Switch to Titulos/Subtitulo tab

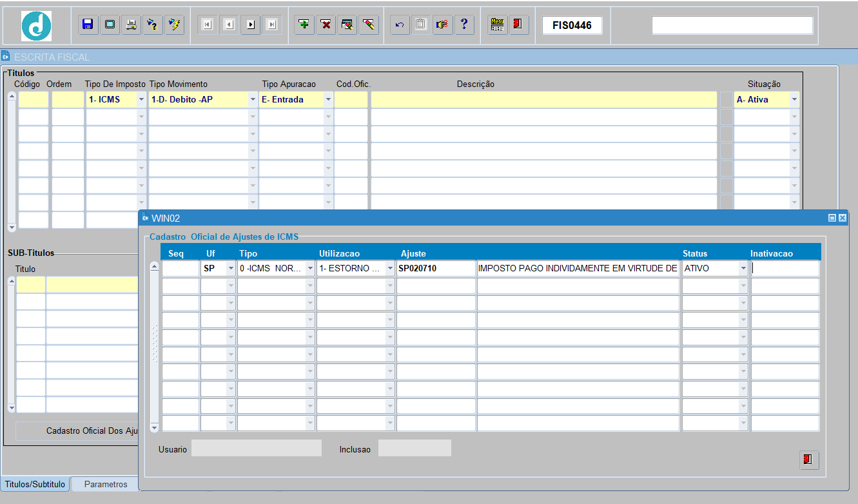coord(35,484)
